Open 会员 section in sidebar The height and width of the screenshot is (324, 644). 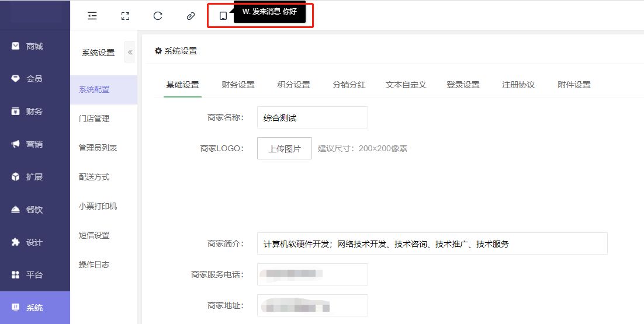34,79
